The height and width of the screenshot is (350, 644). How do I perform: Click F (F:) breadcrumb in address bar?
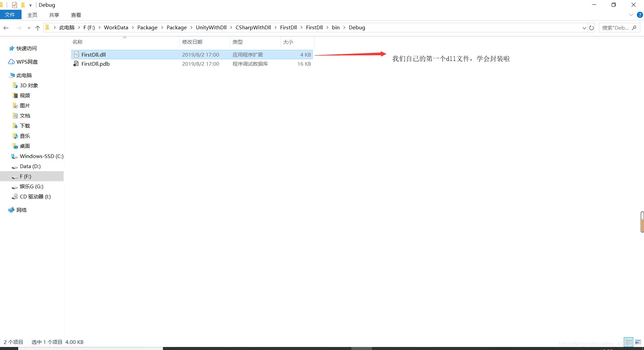89,28
